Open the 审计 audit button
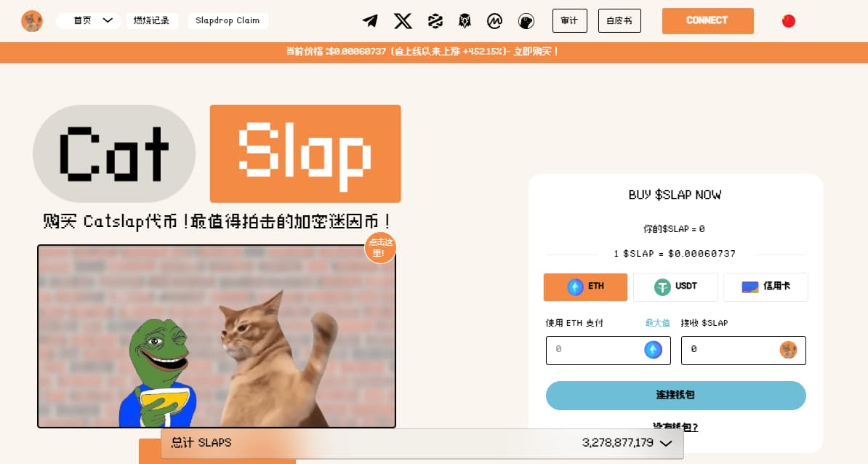The width and height of the screenshot is (868, 464). coord(570,20)
